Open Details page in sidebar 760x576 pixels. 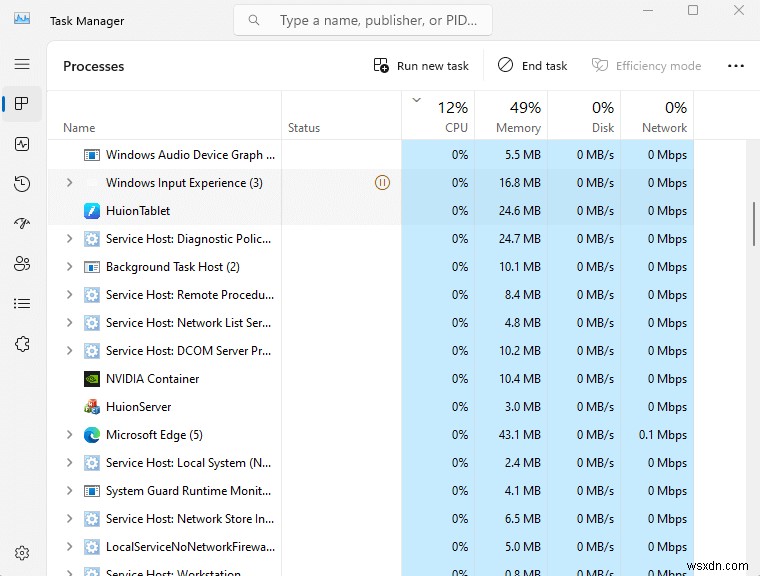pos(22,304)
